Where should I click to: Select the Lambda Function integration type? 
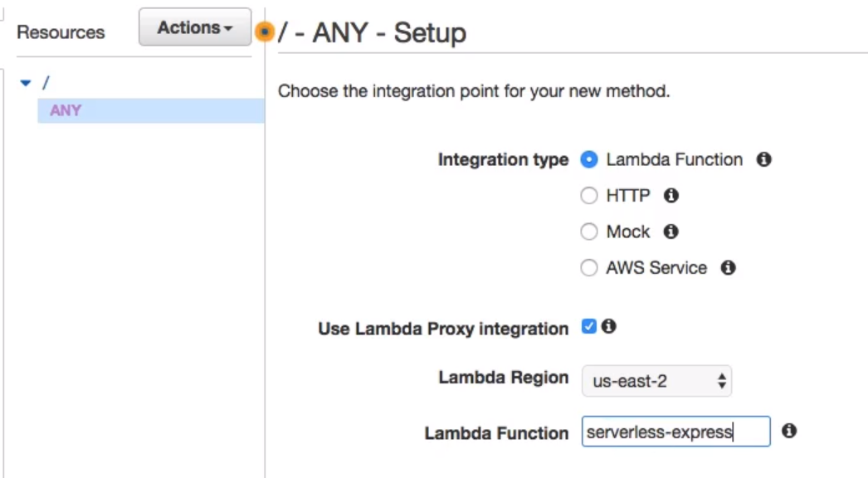click(589, 159)
